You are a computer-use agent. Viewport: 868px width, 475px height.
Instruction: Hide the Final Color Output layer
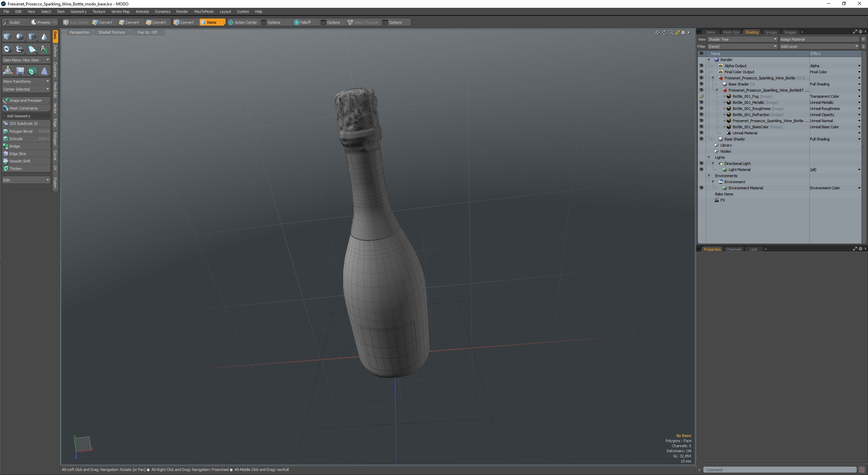click(701, 72)
